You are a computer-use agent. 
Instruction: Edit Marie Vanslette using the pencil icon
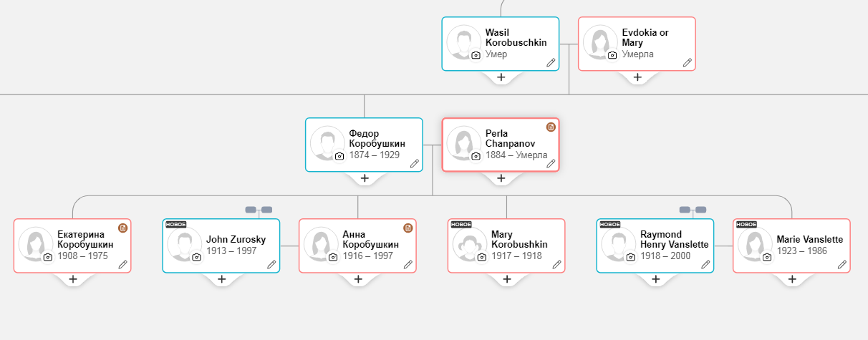point(842,264)
